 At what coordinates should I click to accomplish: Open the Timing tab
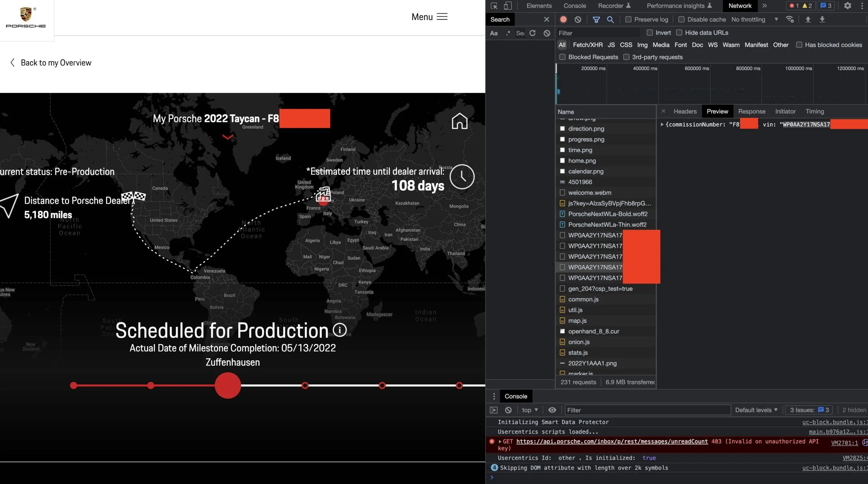click(814, 111)
